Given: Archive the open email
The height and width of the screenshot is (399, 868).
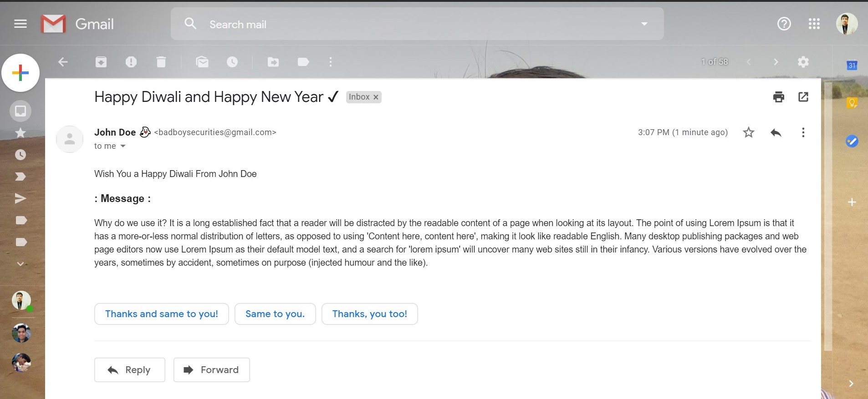Looking at the screenshot, I should [101, 62].
